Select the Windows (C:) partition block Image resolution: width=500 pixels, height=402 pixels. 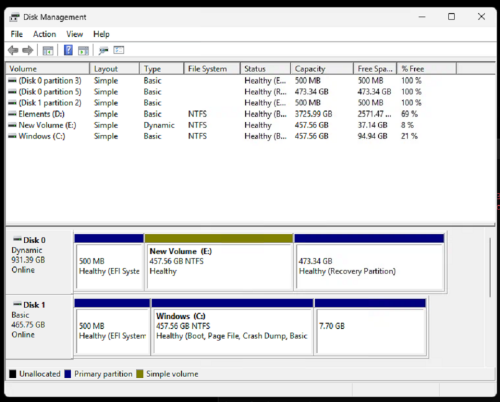[x=232, y=327]
